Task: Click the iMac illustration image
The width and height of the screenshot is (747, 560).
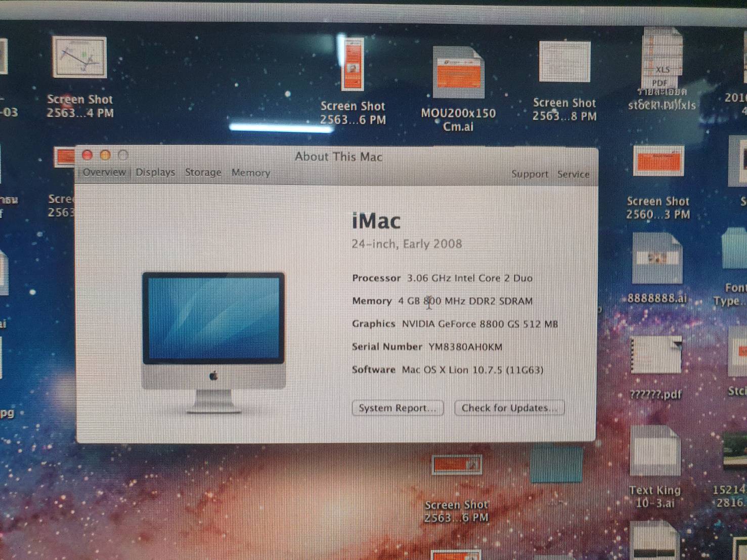Action: point(213,341)
